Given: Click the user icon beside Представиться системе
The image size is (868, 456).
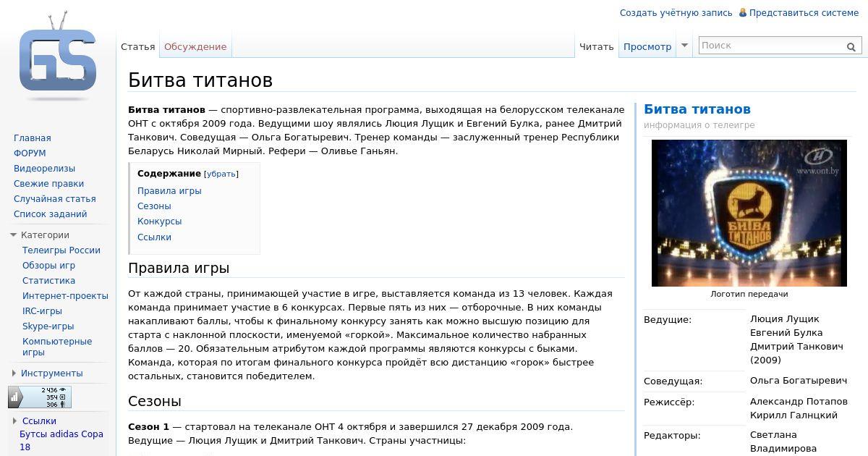Looking at the screenshot, I should pos(742,12).
